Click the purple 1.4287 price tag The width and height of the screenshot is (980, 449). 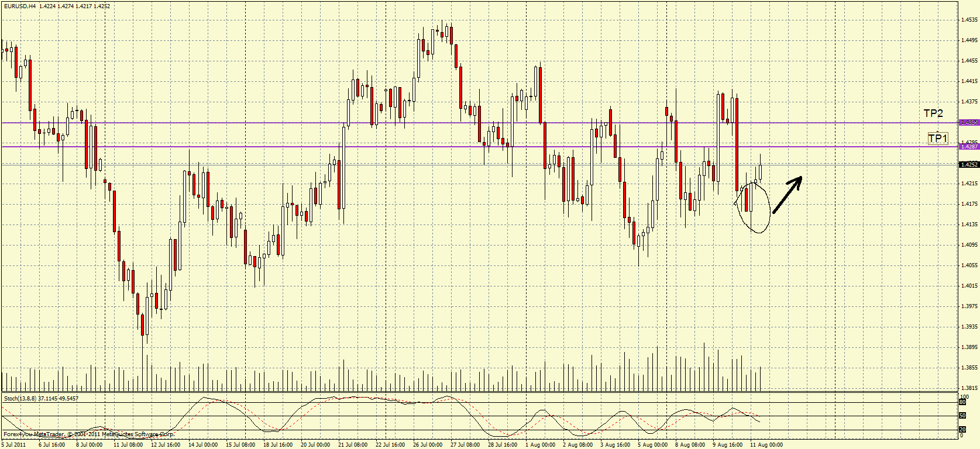pyautogui.click(x=969, y=146)
